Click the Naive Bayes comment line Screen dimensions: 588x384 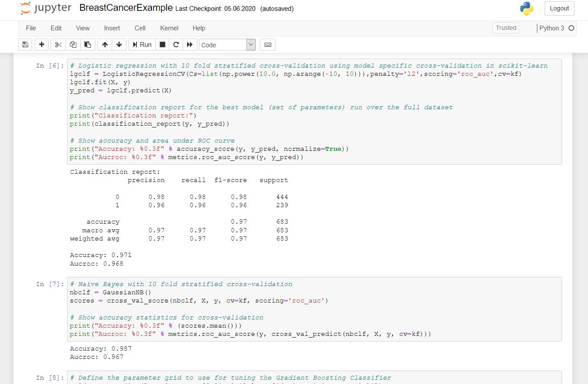181,284
